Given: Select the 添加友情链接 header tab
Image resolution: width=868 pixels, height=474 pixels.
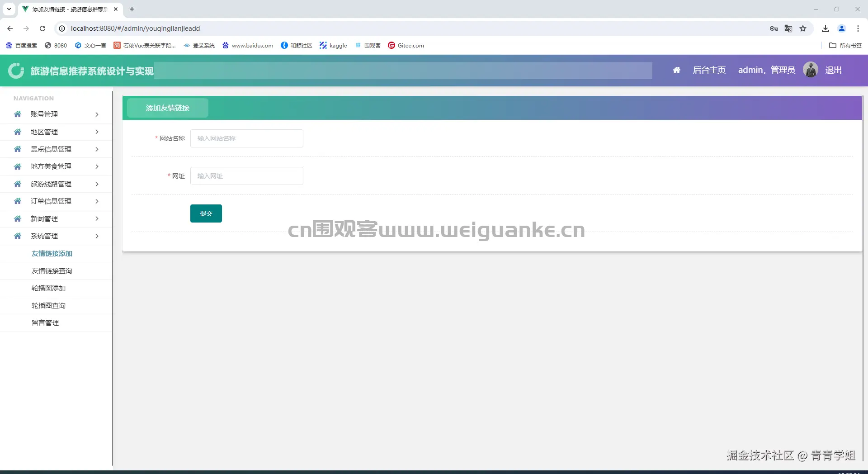Looking at the screenshot, I should [x=167, y=108].
